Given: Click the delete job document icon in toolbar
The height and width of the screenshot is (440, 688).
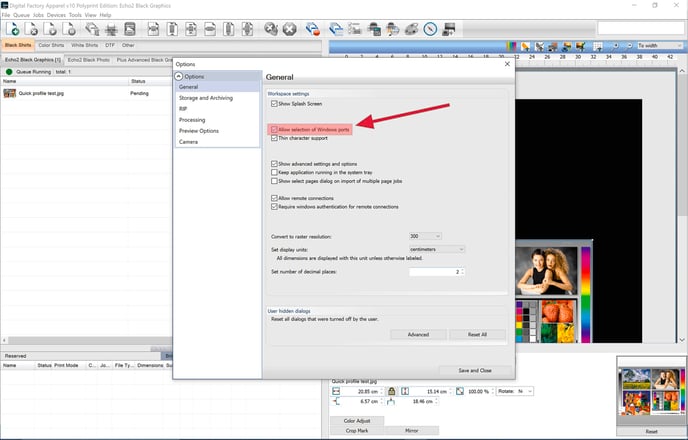Looking at the screenshot, I should (31, 29).
